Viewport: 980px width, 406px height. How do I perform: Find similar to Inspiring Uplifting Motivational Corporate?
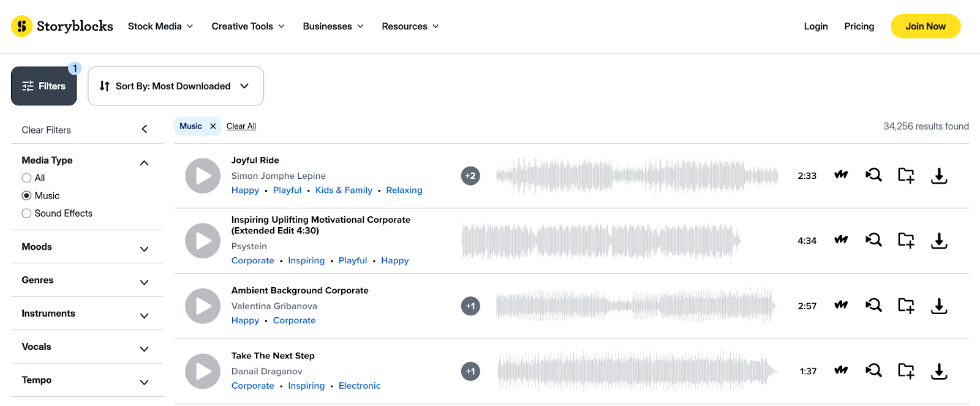tap(873, 240)
